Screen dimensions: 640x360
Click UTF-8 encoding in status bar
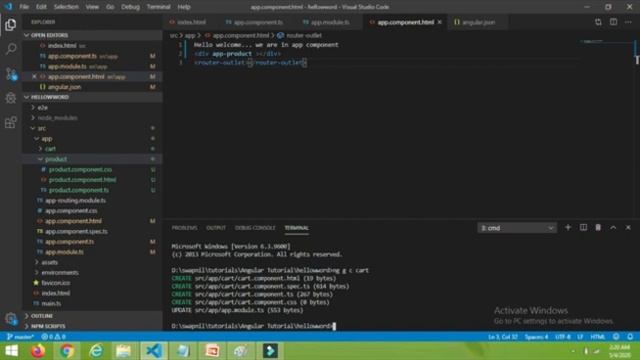pos(562,337)
